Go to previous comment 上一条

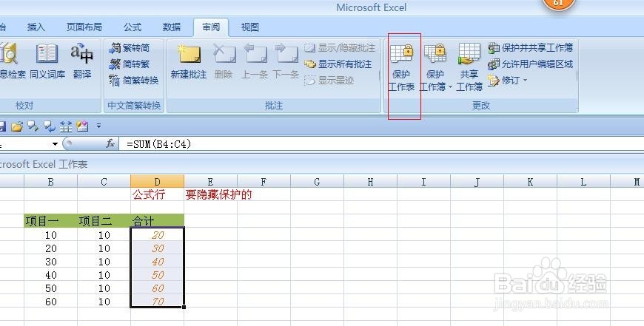(x=255, y=61)
